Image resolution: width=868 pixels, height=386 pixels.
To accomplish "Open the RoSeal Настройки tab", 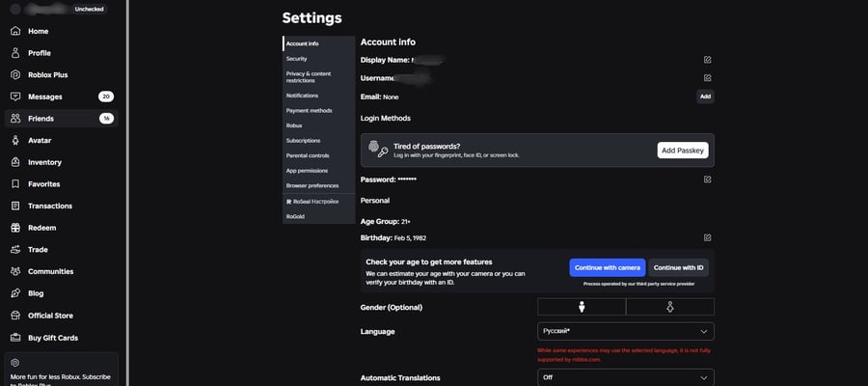I will pos(318,202).
